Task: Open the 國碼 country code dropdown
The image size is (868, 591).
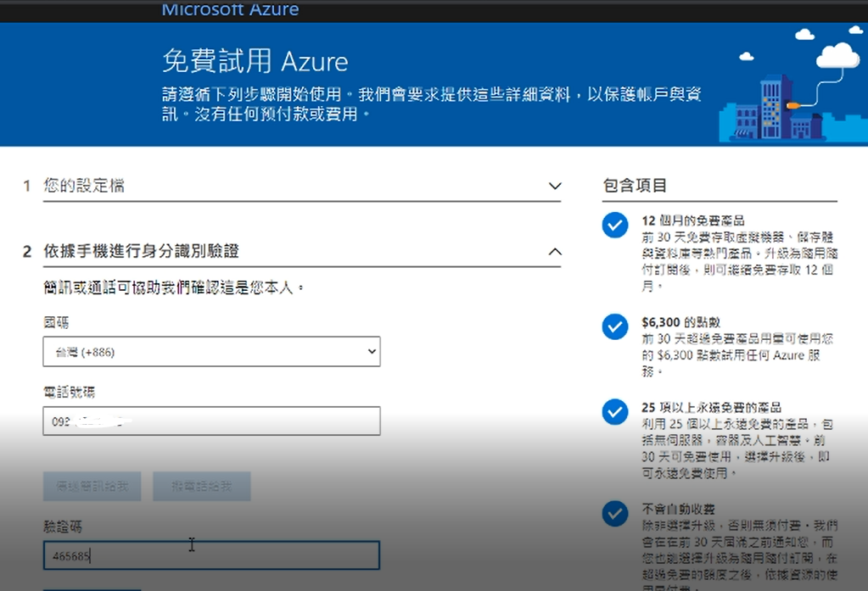Action: [x=211, y=351]
